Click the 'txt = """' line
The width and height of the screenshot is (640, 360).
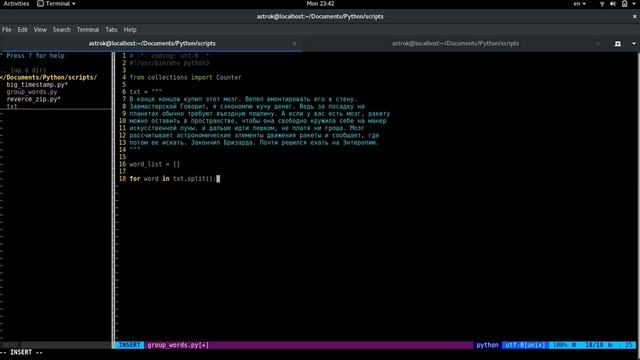coord(146,92)
